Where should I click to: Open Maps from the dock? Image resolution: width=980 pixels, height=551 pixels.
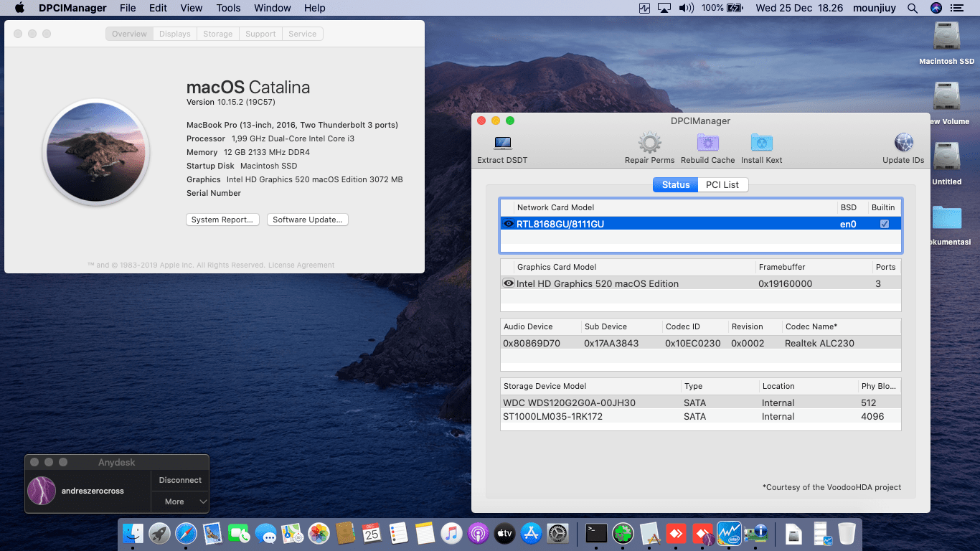pyautogui.click(x=292, y=533)
